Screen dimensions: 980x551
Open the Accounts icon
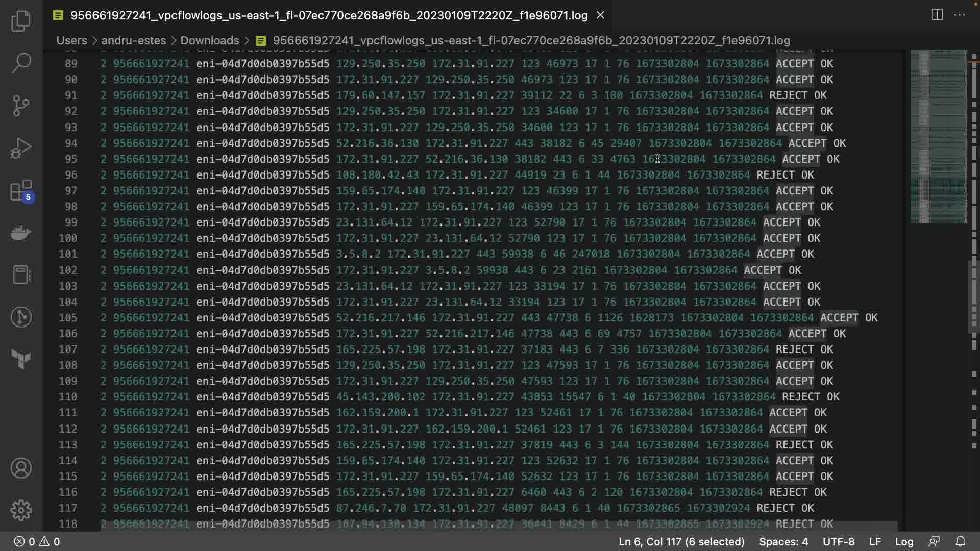[x=21, y=468]
